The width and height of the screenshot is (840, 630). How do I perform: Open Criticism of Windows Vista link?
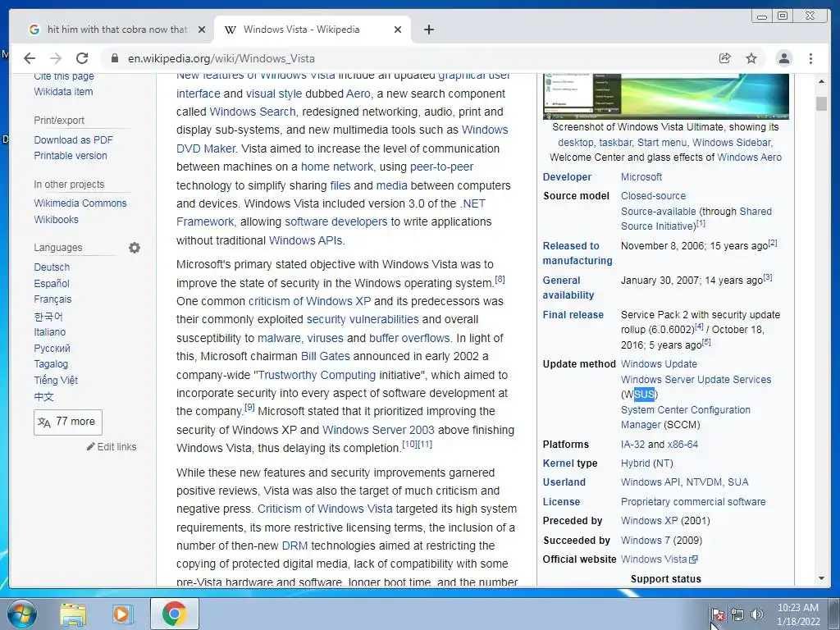click(325, 509)
